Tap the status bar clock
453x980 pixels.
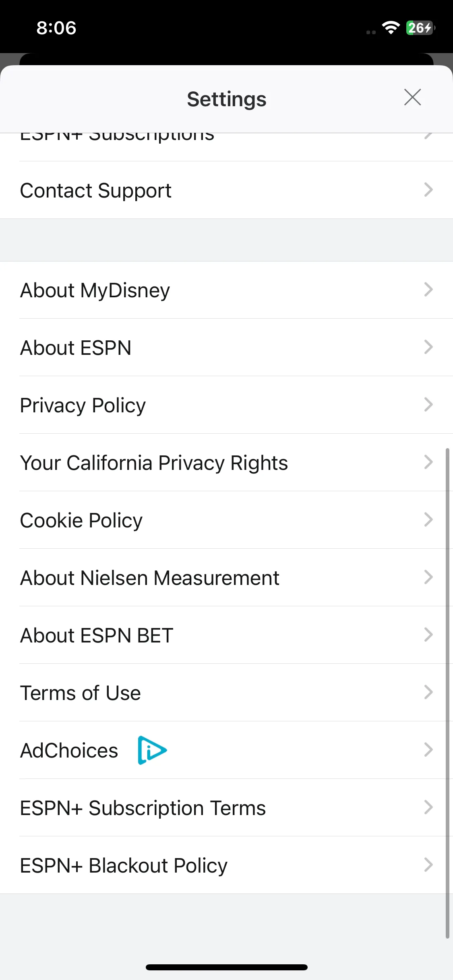pyautogui.click(x=56, y=28)
